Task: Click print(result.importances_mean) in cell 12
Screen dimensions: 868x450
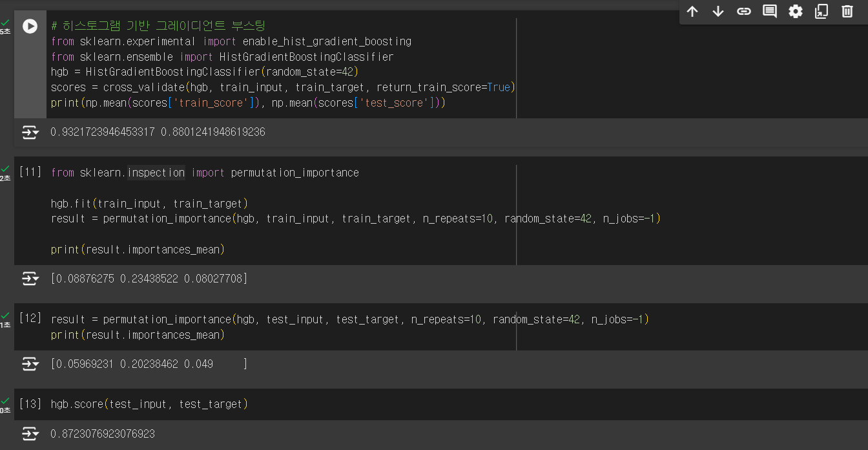Action: pyautogui.click(x=138, y=335)
